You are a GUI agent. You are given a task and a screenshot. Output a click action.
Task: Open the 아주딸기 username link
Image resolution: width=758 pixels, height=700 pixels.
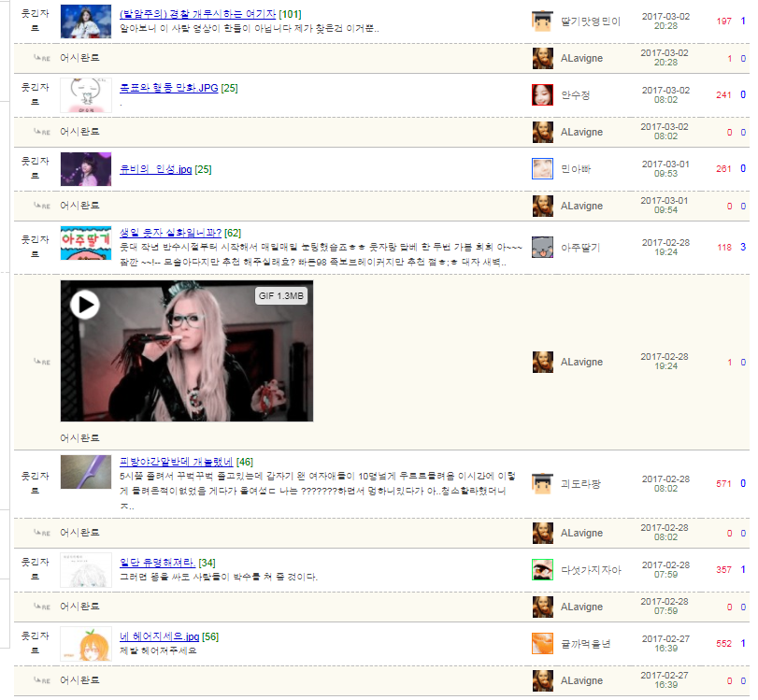[x=580, y=248]
